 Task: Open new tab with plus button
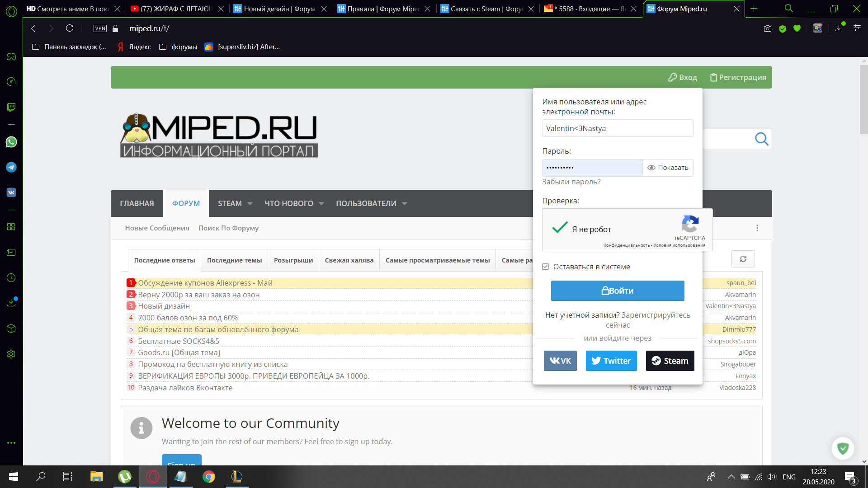pyautogui.click(x=754, y=9)
